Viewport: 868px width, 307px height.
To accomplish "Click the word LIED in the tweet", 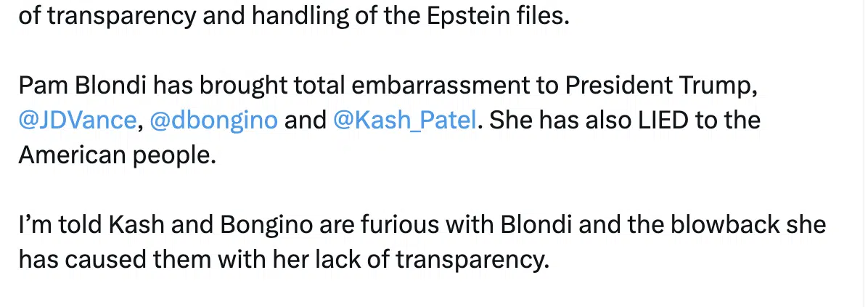I will pyautogui.click(x=664, y=120).
